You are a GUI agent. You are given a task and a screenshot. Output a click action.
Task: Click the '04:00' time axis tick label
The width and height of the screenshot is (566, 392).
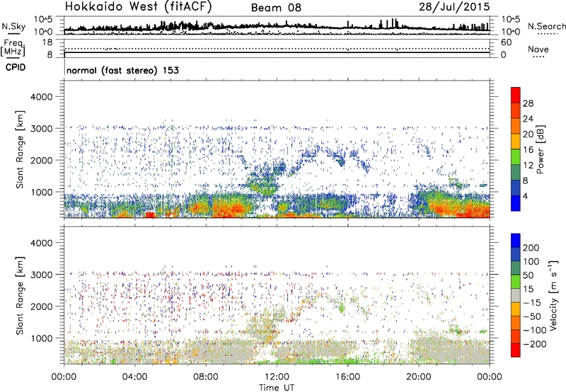134,377
